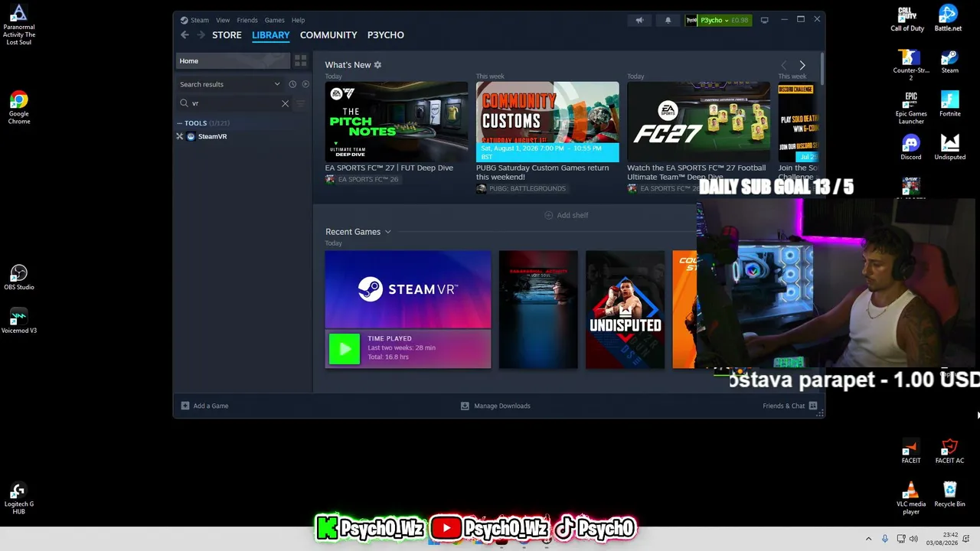Select the OBS Studio desktop icon
The width and height of the screenshot is (980, 551).
[19, 278]
